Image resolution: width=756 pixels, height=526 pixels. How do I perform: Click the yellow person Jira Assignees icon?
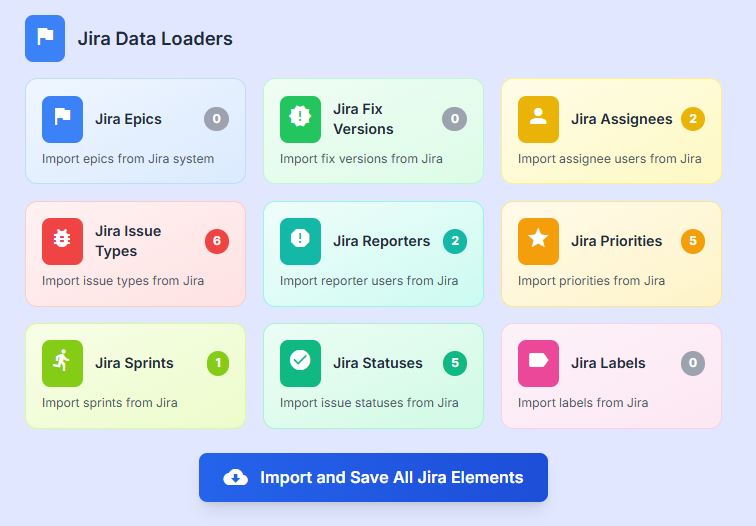pyautogui.click(x=538, y=119)
